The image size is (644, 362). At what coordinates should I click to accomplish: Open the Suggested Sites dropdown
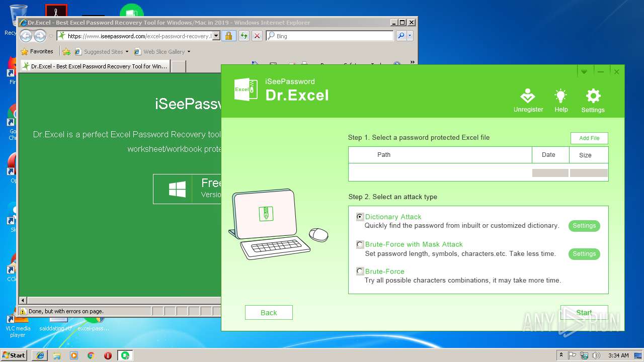[x=102, y=51]
